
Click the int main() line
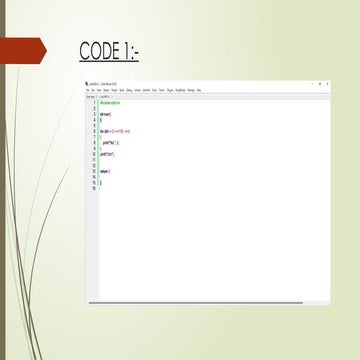click(106, 114)
